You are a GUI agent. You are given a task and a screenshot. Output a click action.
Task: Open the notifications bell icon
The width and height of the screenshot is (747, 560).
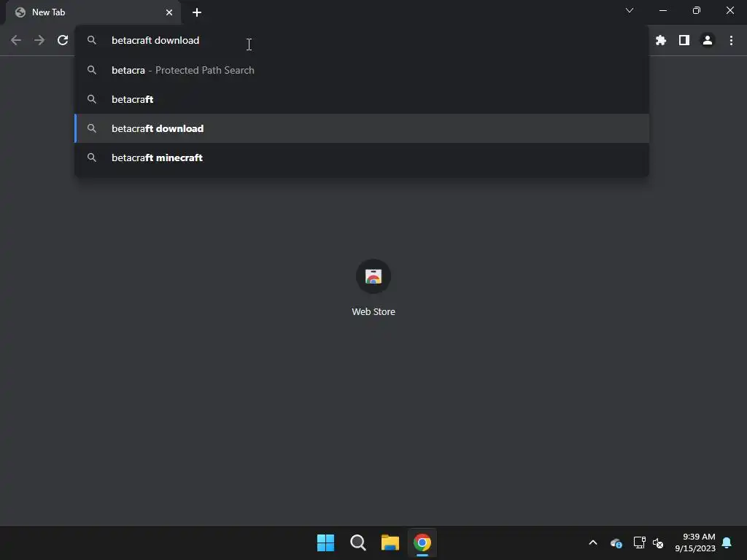(727, 542)
